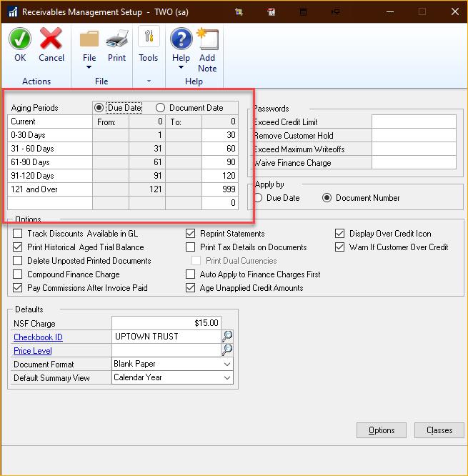The height and width of the screenshot is (476, 468).
Task: Click the 31 - 60 Days period name
Action: [x=50, y=149]
